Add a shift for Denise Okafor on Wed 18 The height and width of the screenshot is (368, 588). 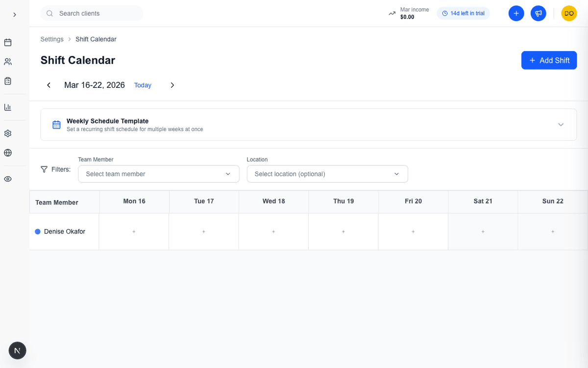click(x=273, y=231)
